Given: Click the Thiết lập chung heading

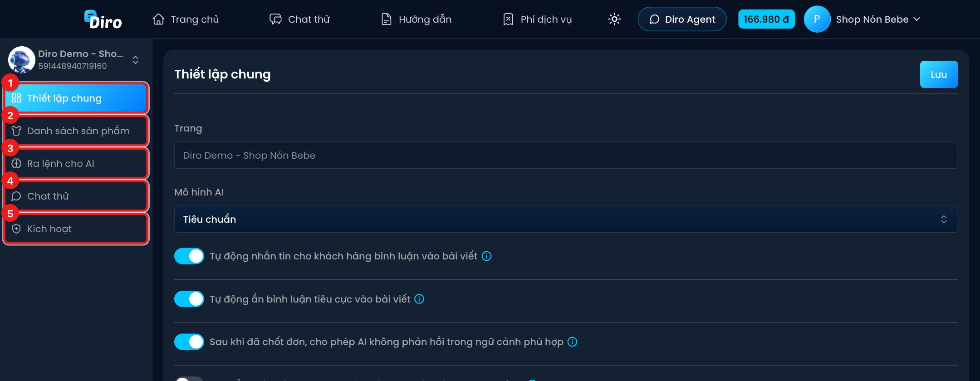Looking at the screenshot, I should [222, 74].
